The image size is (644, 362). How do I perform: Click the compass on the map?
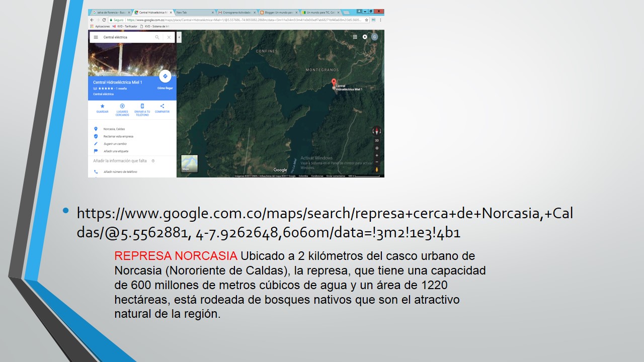(377, 131)
